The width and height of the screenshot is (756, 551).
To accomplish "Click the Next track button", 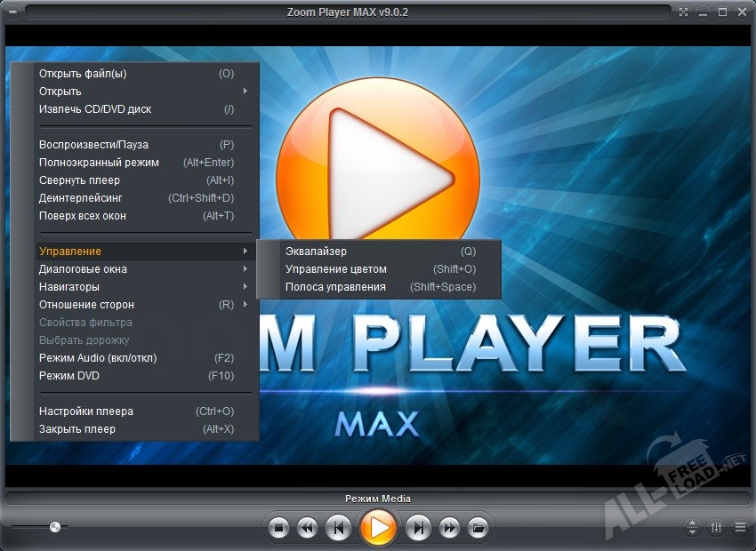I will pos(419,528).
